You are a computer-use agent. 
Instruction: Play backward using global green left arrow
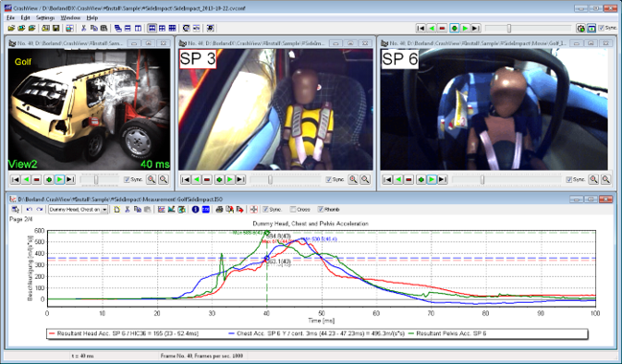[432, 28]
